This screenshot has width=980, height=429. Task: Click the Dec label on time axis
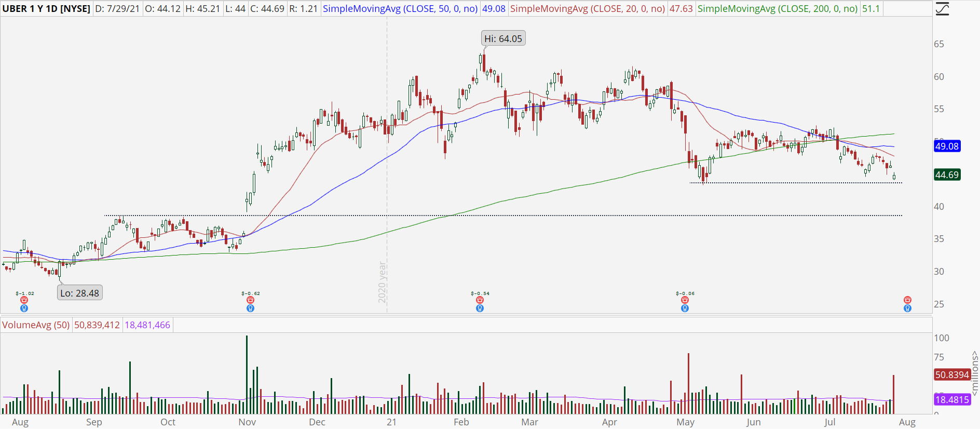click(x=317, y=422)
